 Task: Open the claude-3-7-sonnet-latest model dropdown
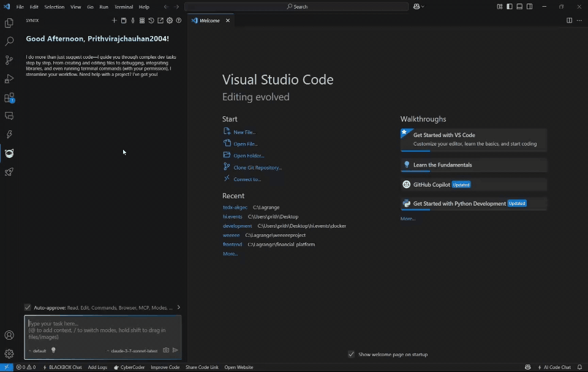tap(132, 351)
